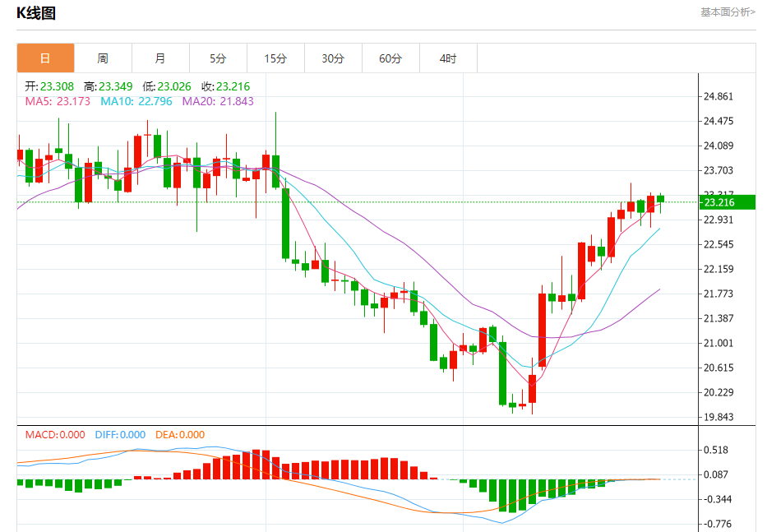
Task: Open the 60分 interval tab
Action: 390,58
